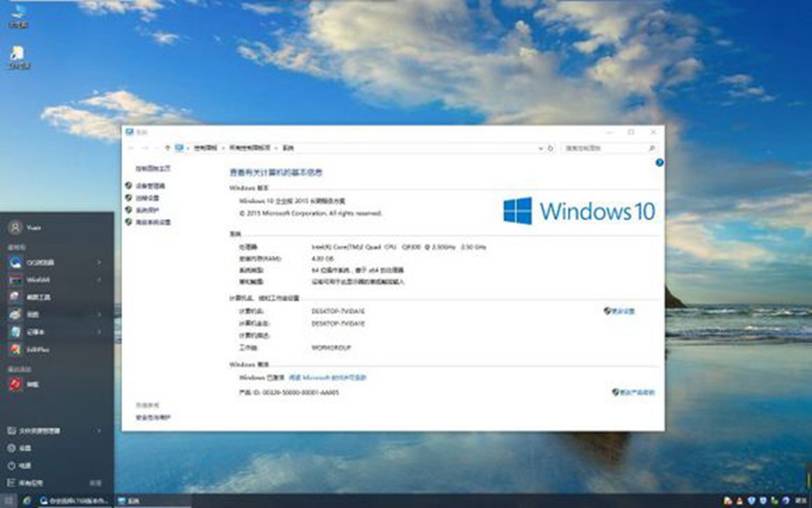Launch EditPlus from the Start menu
The height and width of the screenshot is (508, 812).
pos(38,349)
